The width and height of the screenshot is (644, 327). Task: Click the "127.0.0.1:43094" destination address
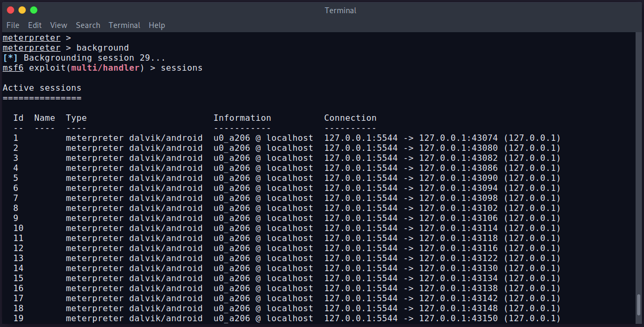458,188
